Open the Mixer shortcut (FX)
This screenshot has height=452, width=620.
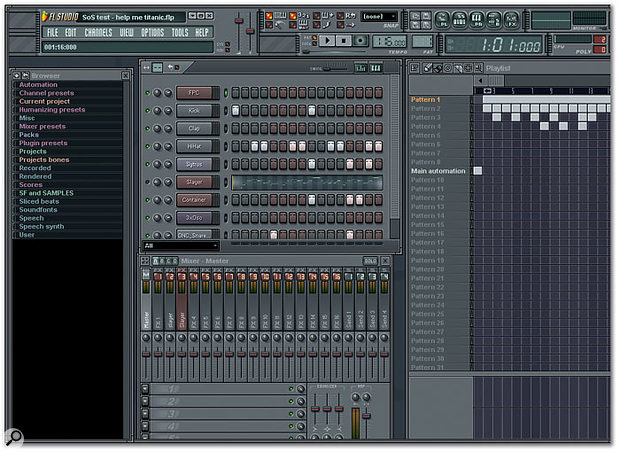(x=511, y=19)
